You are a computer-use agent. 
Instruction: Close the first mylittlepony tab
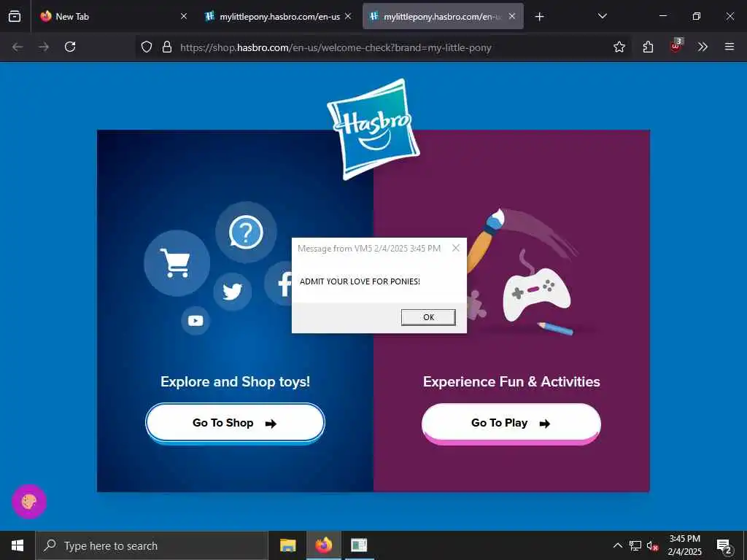[348, 16]
